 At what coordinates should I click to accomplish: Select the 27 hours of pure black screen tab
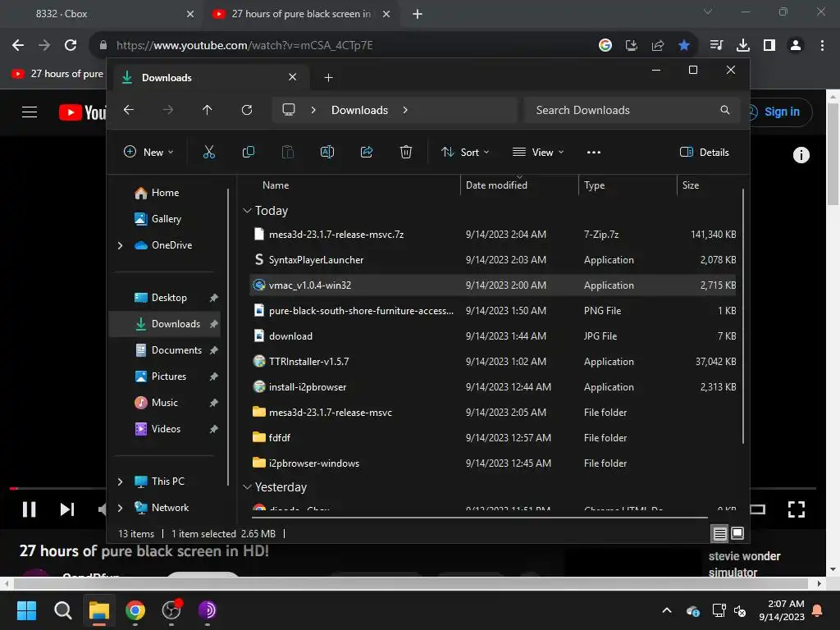[x=300, y=14]
